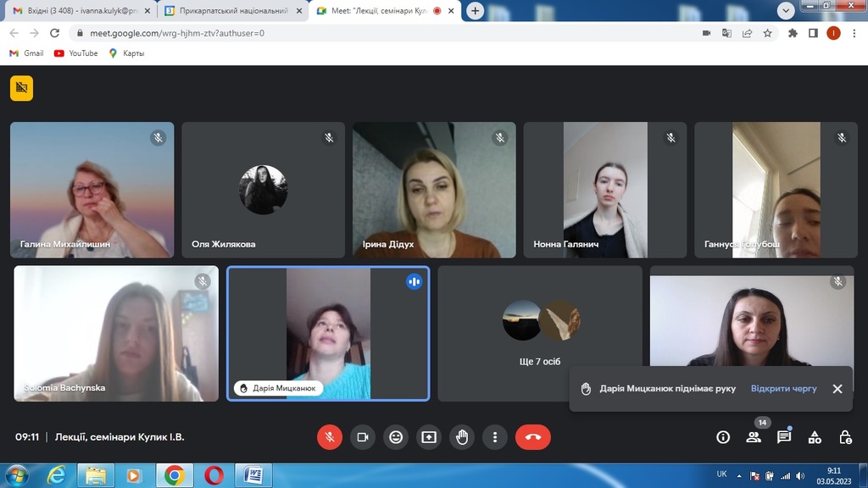
Task: Unmute the microphone in the call bar
Action: [x=330, y=437]
